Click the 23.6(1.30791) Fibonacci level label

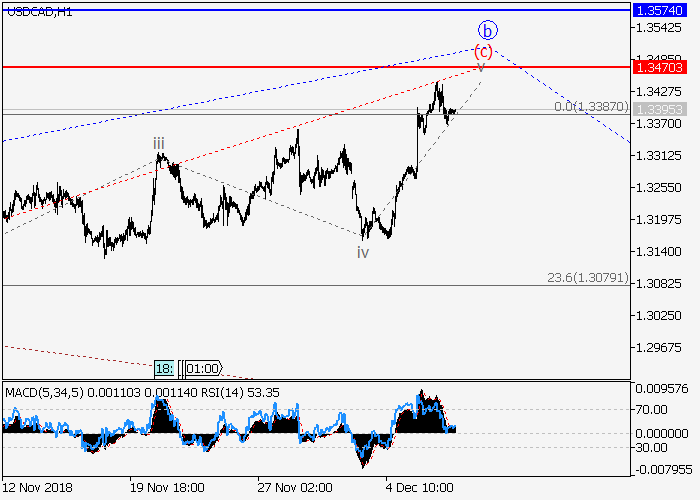click(588, 278)
